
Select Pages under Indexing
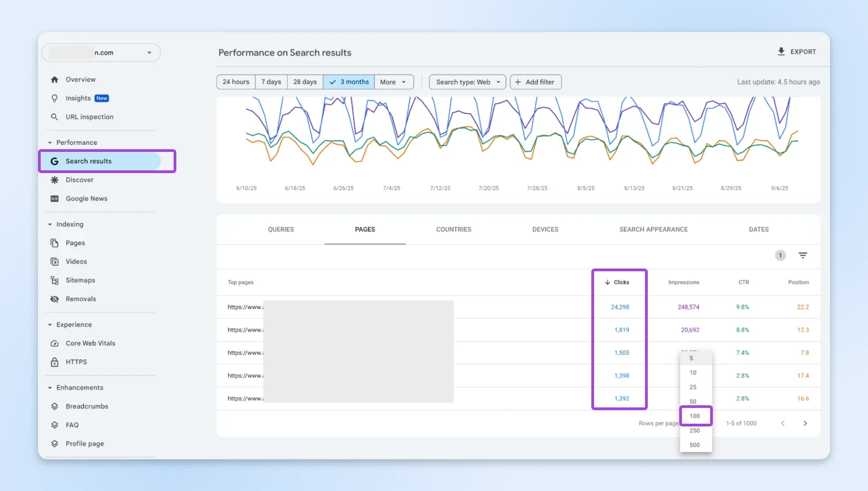click(x=75, y=243)
